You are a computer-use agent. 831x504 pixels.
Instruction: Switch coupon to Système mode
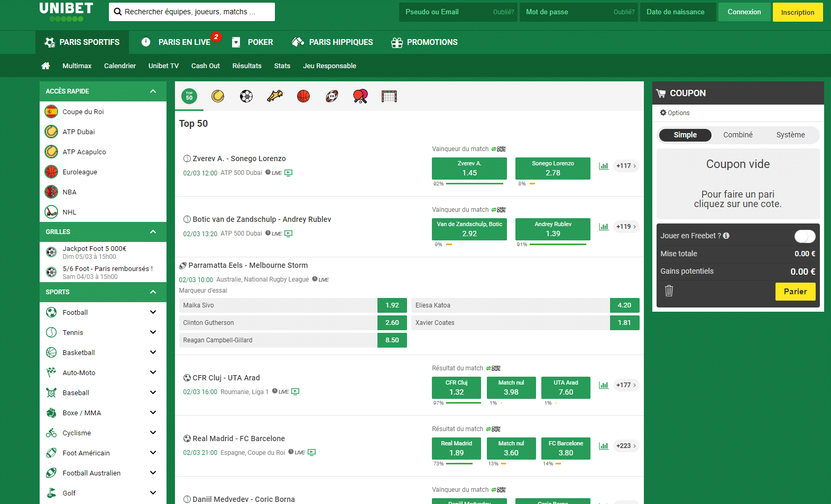pos(791,135)
